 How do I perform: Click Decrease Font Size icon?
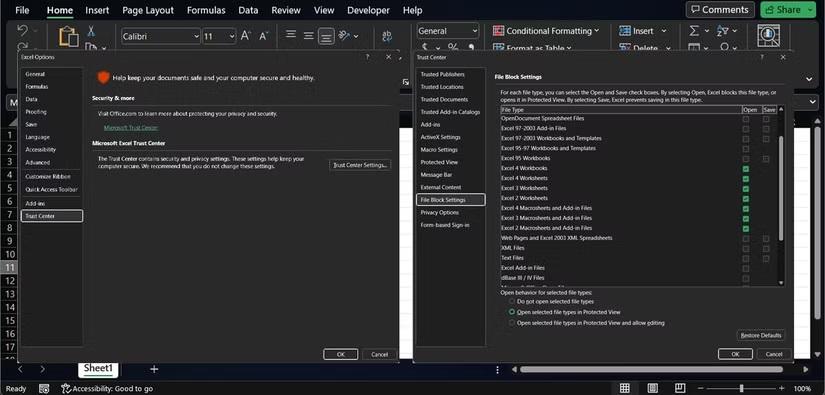[264, 36]
